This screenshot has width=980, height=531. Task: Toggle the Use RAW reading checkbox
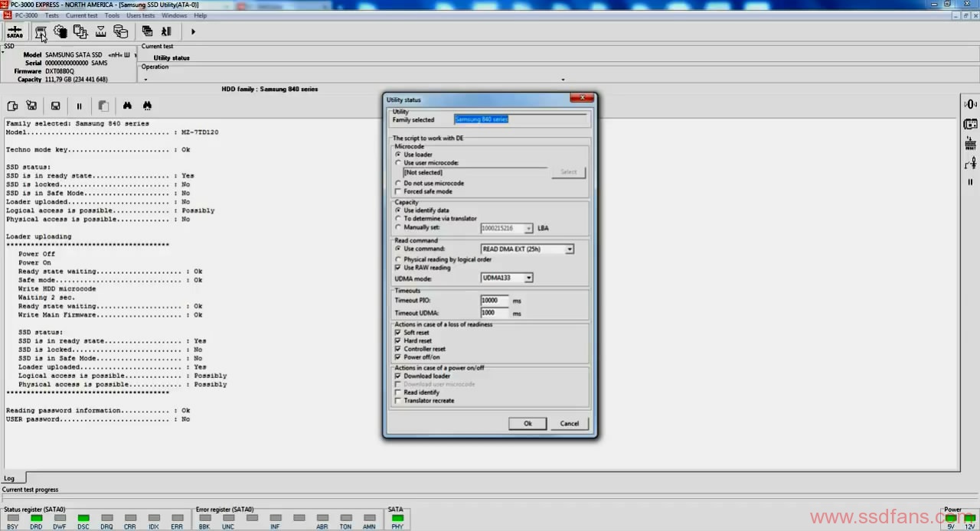pos(423,268)
